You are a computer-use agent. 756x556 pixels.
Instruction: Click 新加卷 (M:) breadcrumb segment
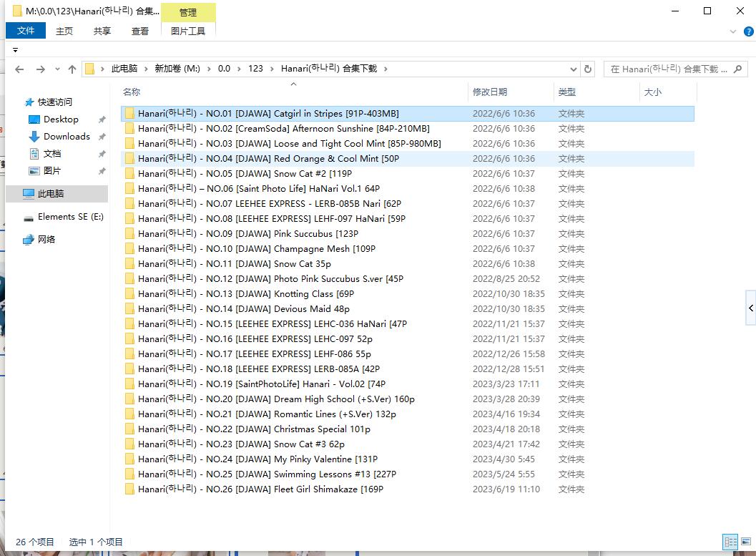(177, 69)
